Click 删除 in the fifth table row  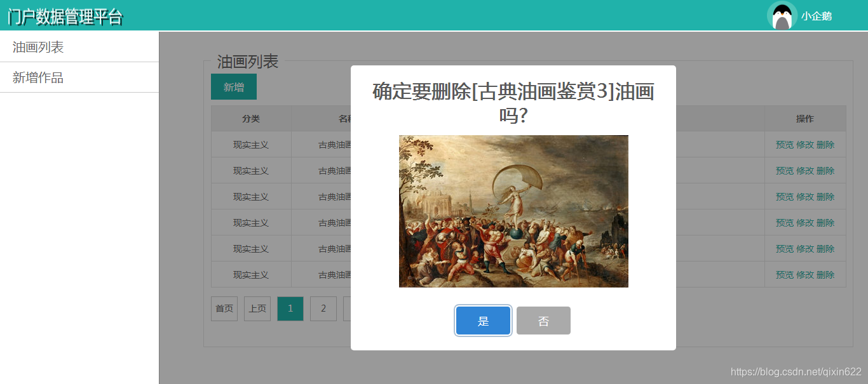tap(825, 249)
